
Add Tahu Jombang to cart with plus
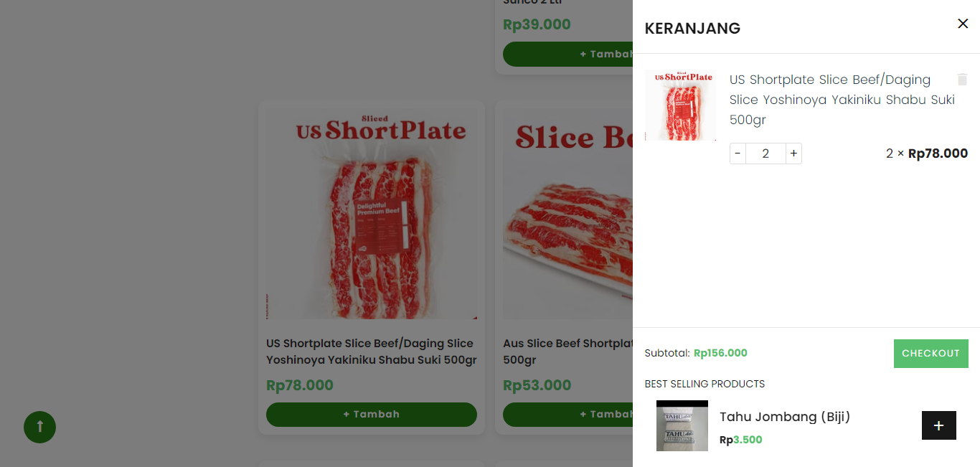938,425
